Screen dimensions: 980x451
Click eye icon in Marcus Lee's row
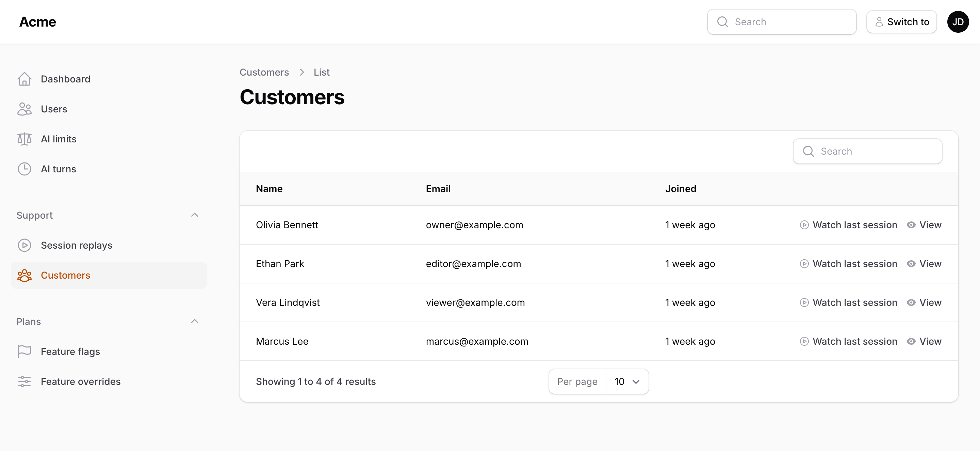coord(911,341)
